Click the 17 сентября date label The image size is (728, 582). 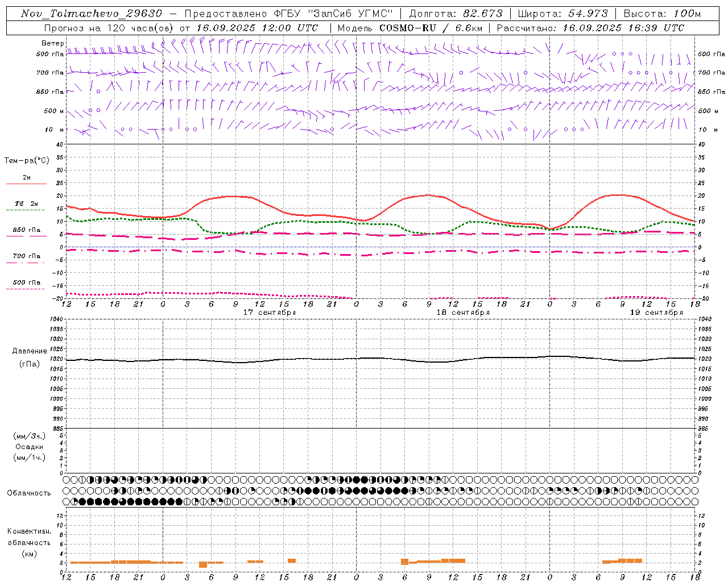coord(270,313)
